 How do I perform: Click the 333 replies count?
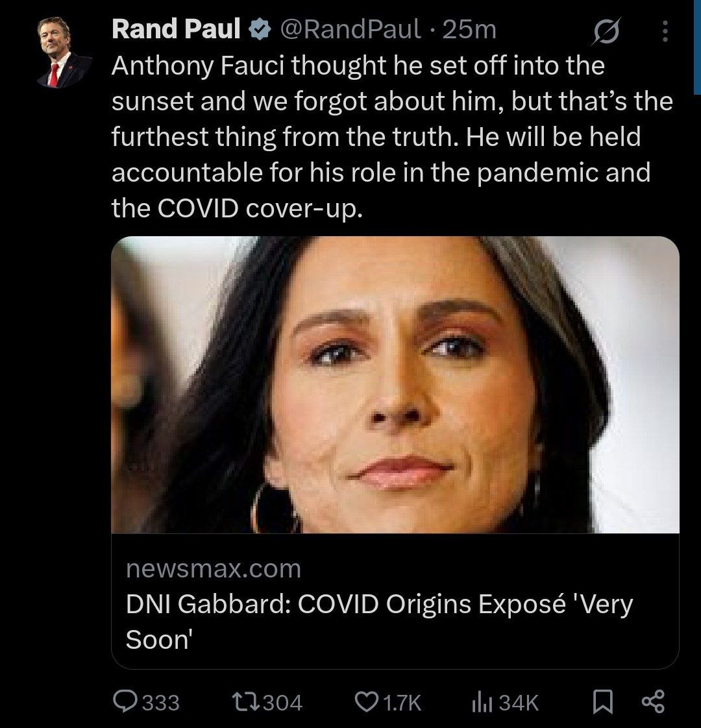coord(161,703)
